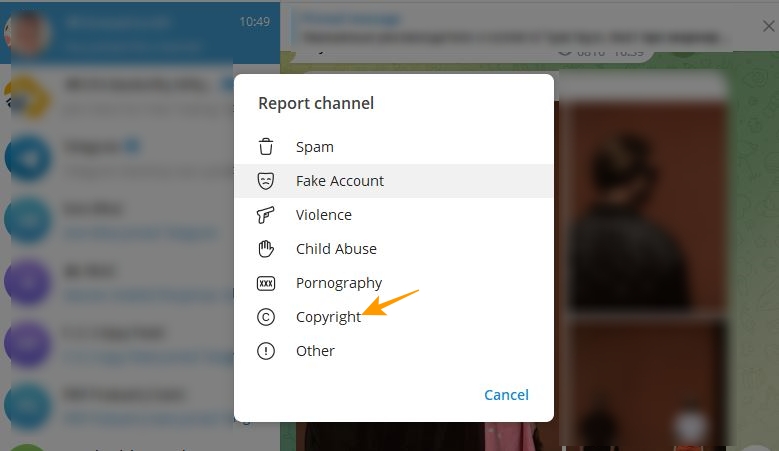Select Spam as report reason

click(393, 147)
